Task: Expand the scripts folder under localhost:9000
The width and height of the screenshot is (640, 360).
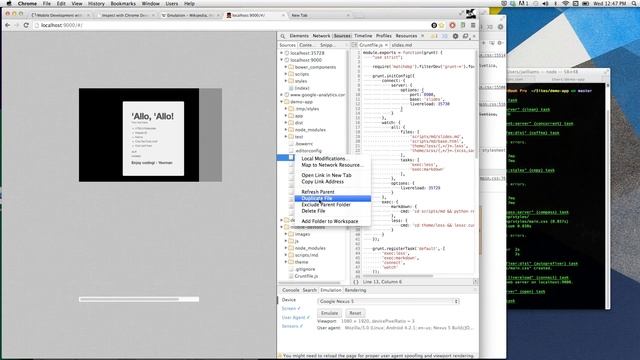Action: point(286,74)
